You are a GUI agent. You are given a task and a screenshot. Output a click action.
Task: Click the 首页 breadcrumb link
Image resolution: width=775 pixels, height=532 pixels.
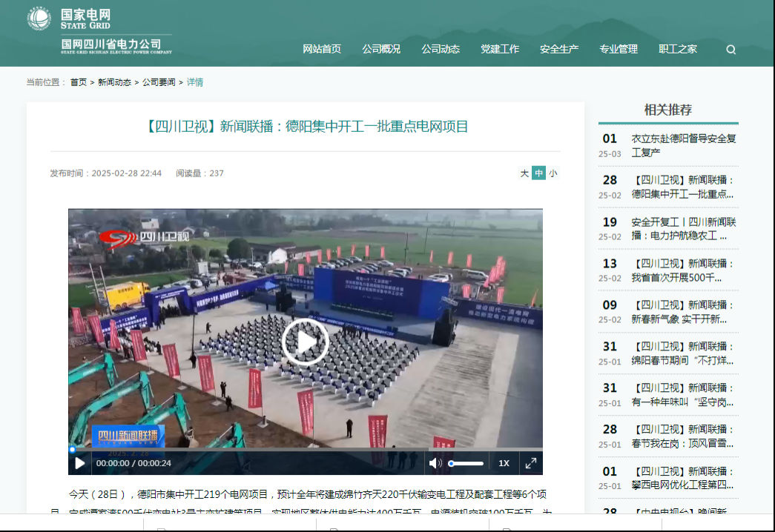[79, 82]
